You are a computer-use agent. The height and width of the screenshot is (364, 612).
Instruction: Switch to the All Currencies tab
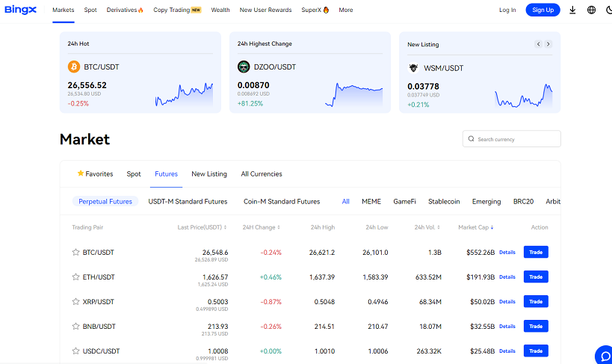tap(262, 174)
